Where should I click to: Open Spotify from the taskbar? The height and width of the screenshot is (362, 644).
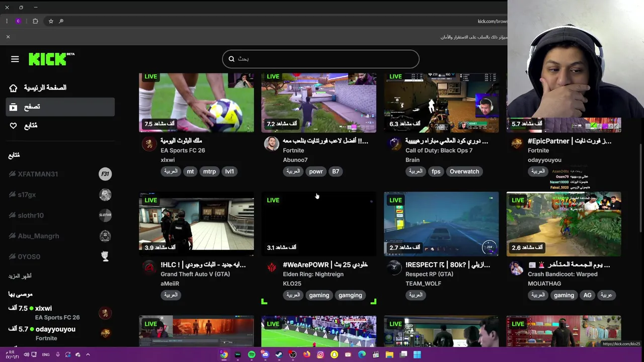point(252,355)
